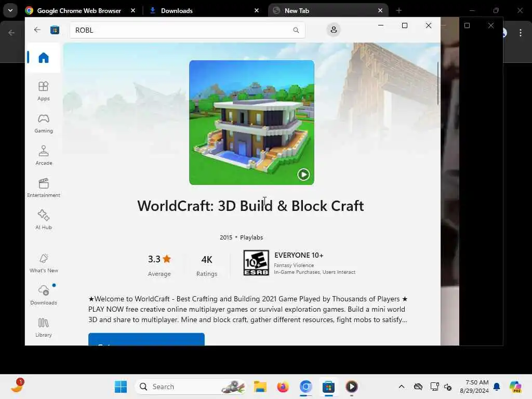
Task: Open the widgets icon with badge
Action: (x=17, y=386)
